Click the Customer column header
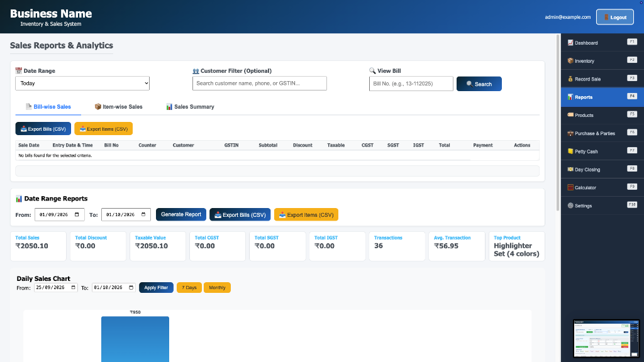 click(183, 145)
